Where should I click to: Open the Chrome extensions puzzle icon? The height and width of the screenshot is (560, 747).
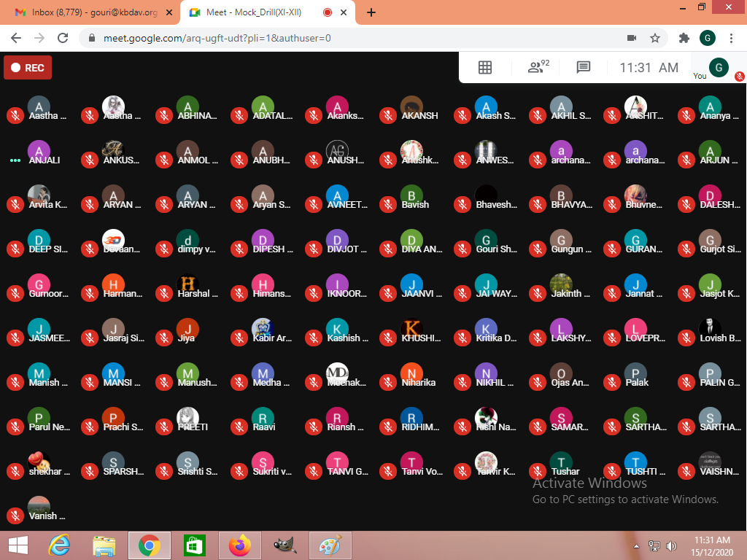684,38
